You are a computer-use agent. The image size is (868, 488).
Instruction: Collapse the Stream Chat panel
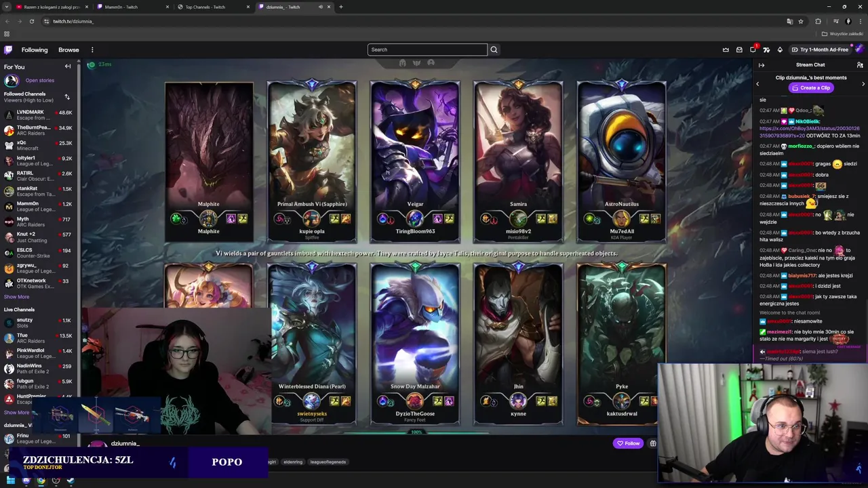click(762, 65)
